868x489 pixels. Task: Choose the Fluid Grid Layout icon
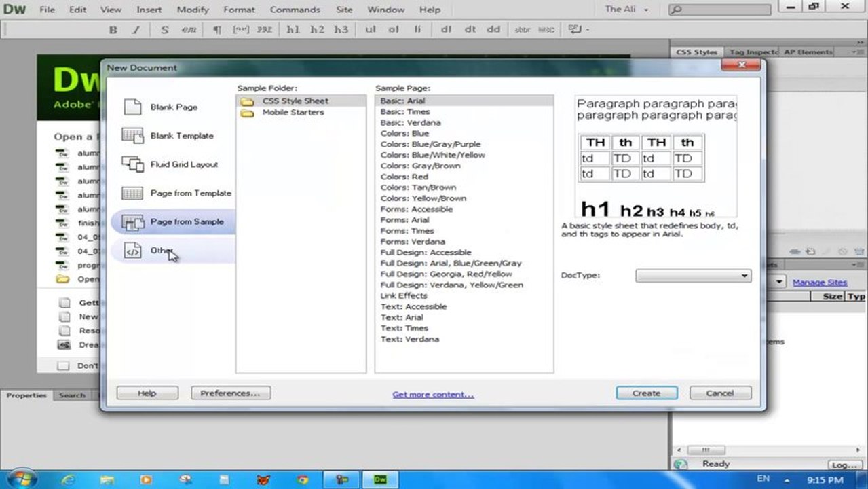click(132, 164)
